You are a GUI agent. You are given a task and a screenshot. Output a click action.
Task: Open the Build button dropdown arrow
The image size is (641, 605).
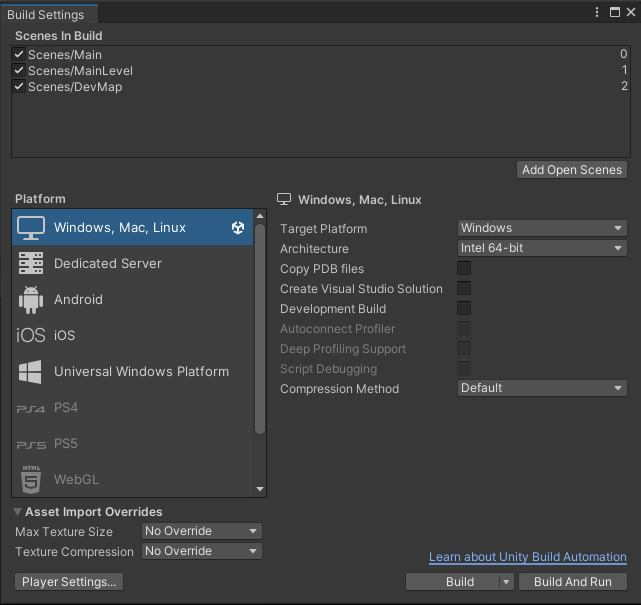click(506, 582)
